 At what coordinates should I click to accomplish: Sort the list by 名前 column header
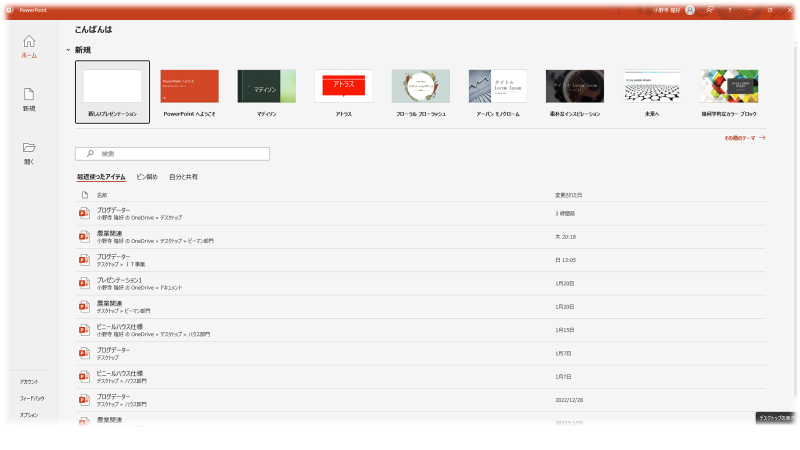pyautogui.click(x=102, y=194)
